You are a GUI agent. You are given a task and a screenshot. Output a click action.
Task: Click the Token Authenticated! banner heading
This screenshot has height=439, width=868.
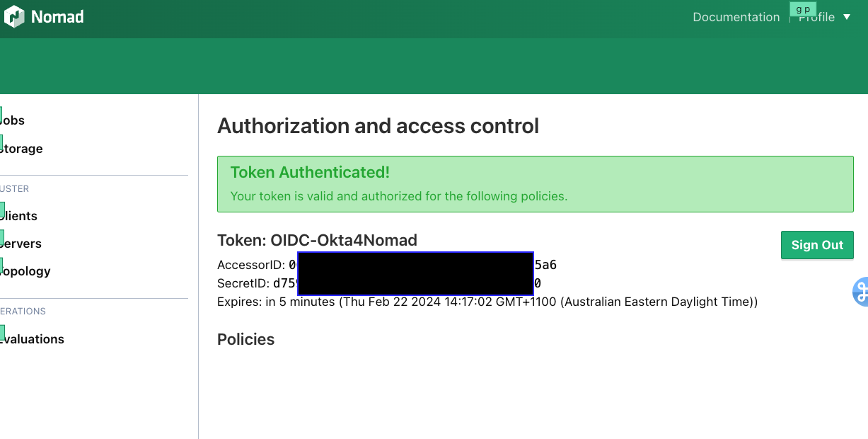pyautogui.click(x=310, y=172)
